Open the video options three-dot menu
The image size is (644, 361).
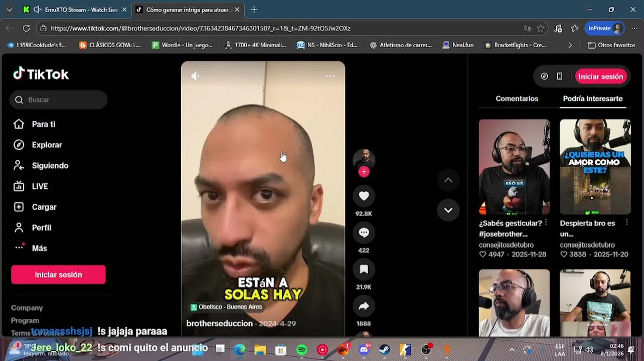tap(330, 76)
